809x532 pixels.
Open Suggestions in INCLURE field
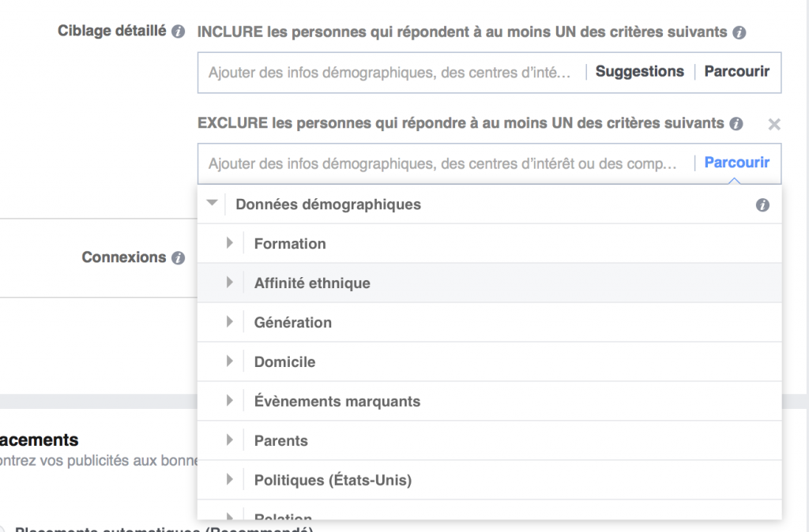click(639, 72)
